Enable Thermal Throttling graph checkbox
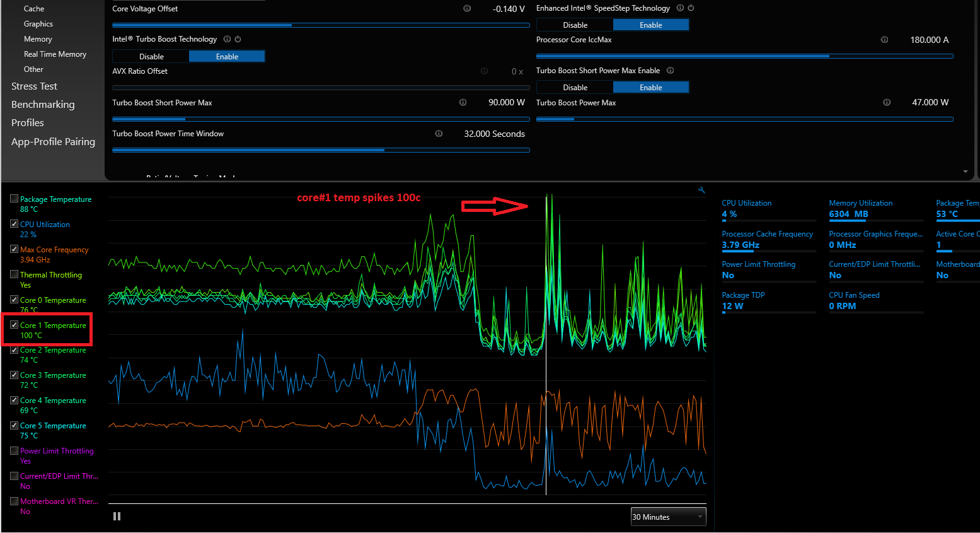 click(14, 274)
